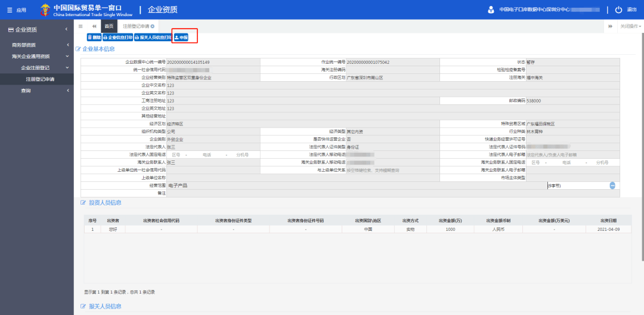Viewport: 644px width, 315px height.
Task: Click the tab bar menu toggle icon
Action: pyautogui.click(x=80, y=26)
